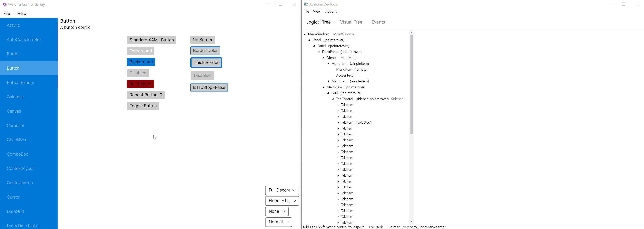Click scrollbar up arrow in DevTools tree

(411, 33)
